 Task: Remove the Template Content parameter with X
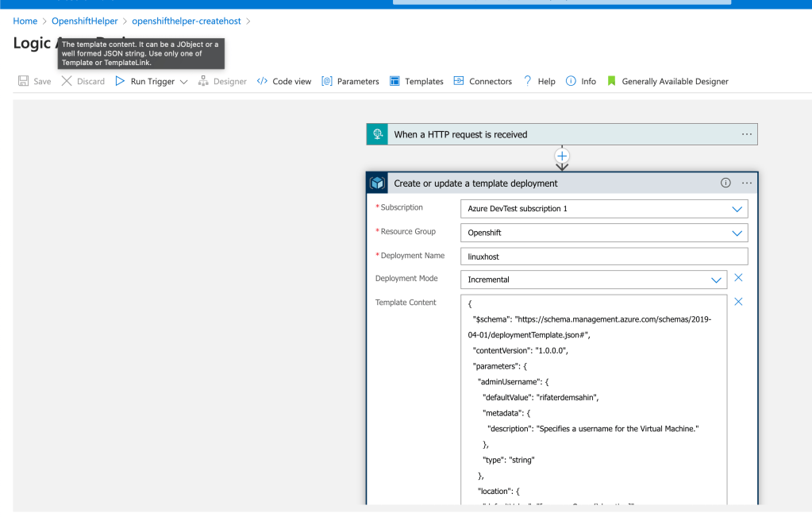[738, 302]
